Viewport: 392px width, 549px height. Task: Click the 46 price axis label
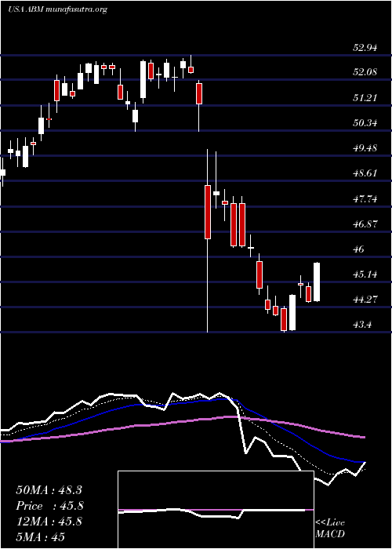[359, 249]
